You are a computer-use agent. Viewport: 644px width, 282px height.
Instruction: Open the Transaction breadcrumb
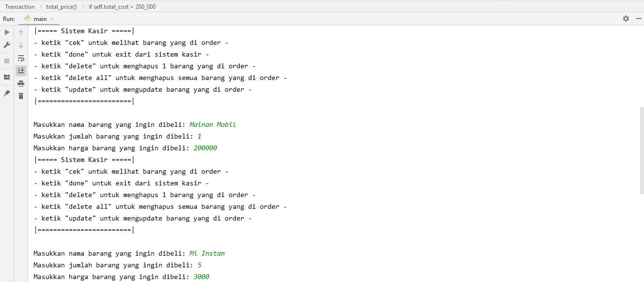pyautogui.click(x=20, y=7)
